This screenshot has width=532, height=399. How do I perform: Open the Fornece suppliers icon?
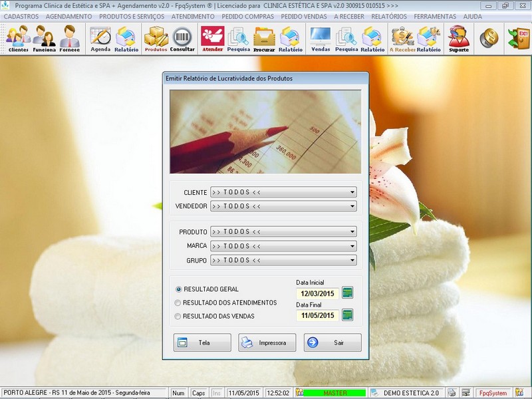(70, 39)
